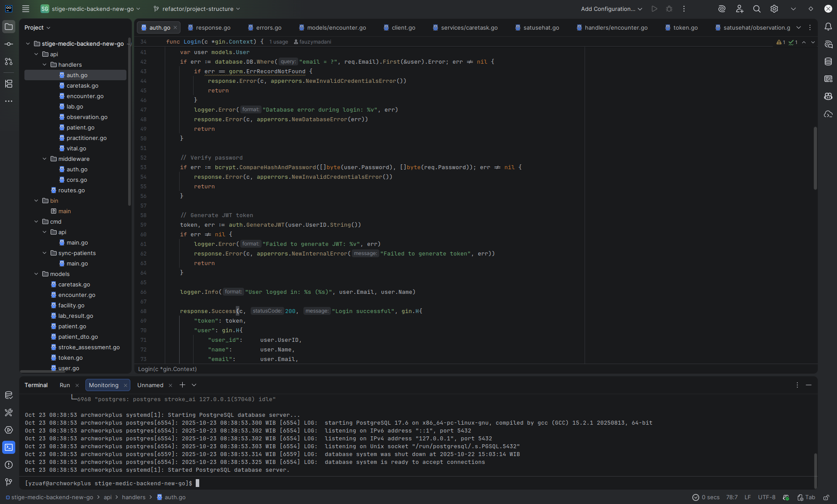
Task: Open the Terminal tool window icon
Action: pos(9,447)
